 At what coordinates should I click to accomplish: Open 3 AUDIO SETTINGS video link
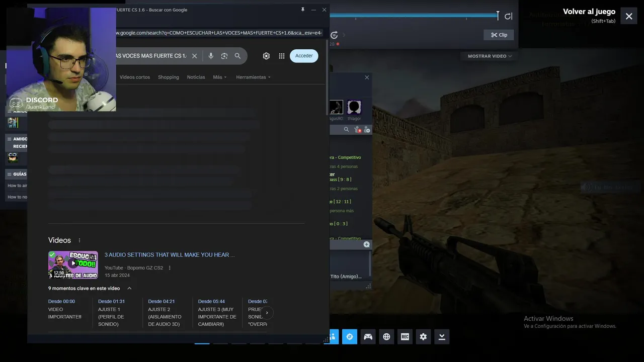tap(170, 255)
